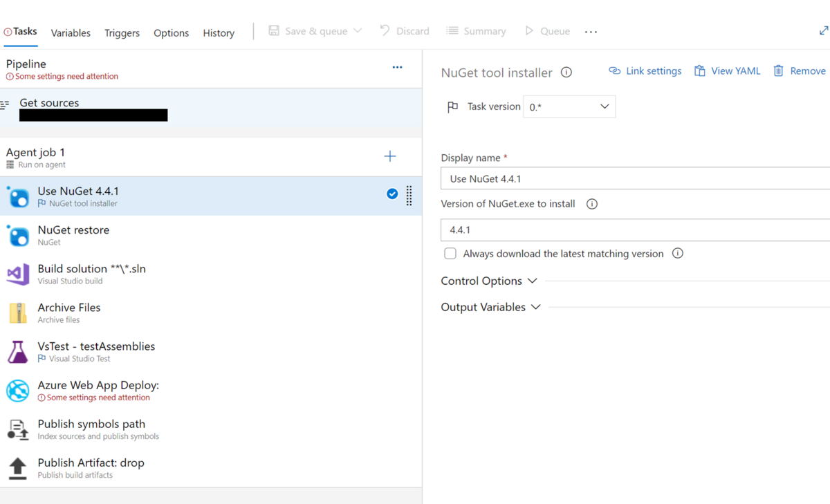Click the View YAML link
The image size is (830, 504).
pyautogui.click(x=735, y=71)
